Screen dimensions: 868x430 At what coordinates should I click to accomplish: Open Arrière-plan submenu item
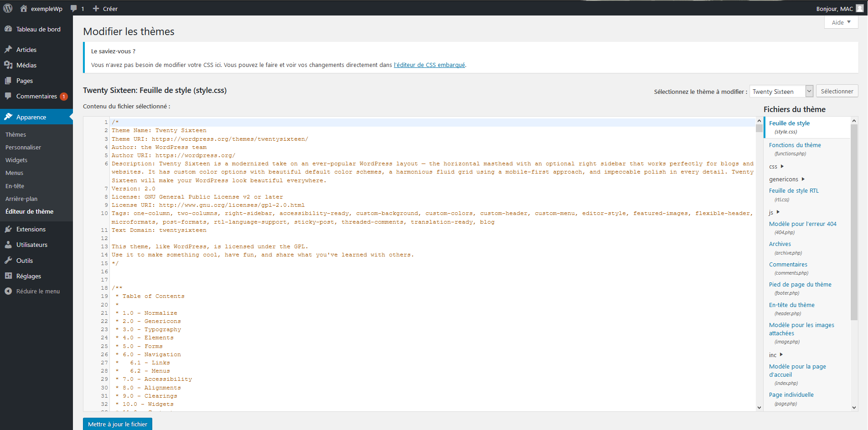click(x=21, y=199)
